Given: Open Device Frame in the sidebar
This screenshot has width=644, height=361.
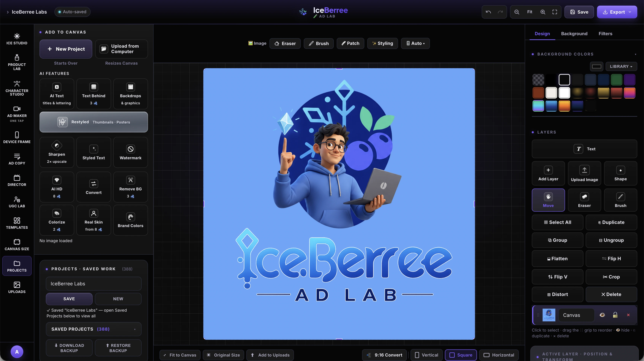Looking at the screenshot, I should point(17,137).
